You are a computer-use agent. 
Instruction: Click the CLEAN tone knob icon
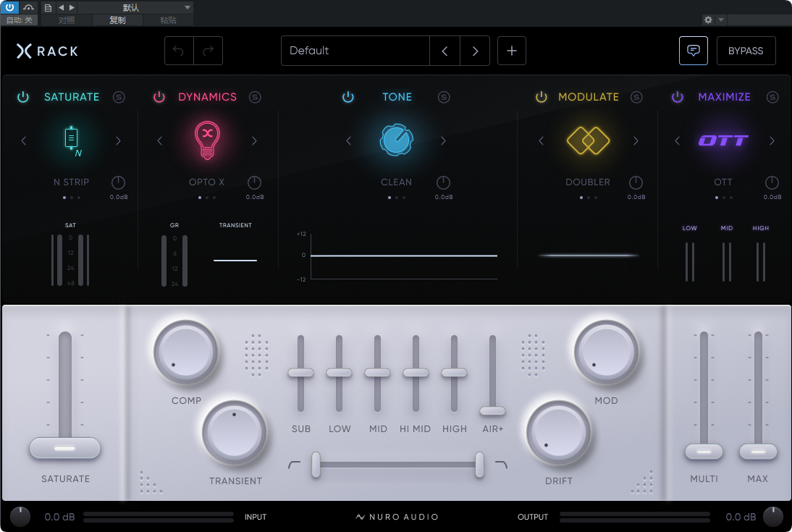tap(397, 140)
